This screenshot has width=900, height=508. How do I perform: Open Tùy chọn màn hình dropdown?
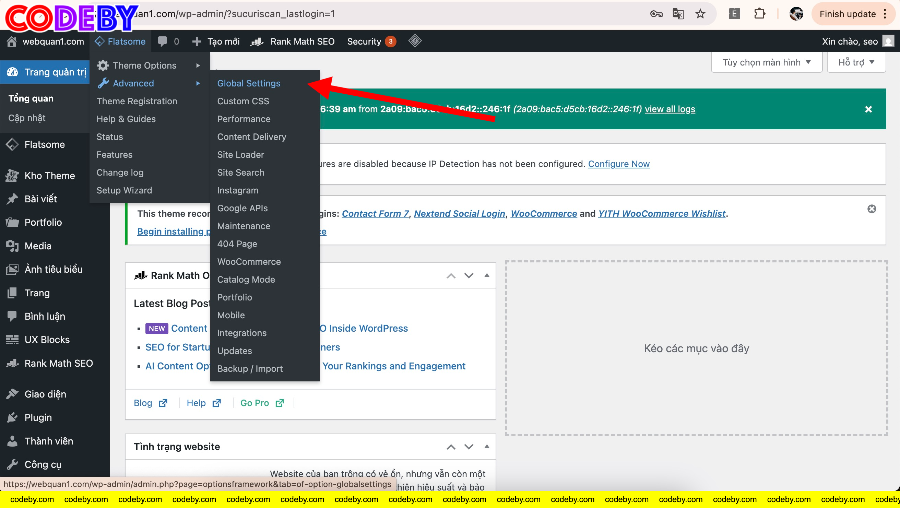[x=766, y=62]
